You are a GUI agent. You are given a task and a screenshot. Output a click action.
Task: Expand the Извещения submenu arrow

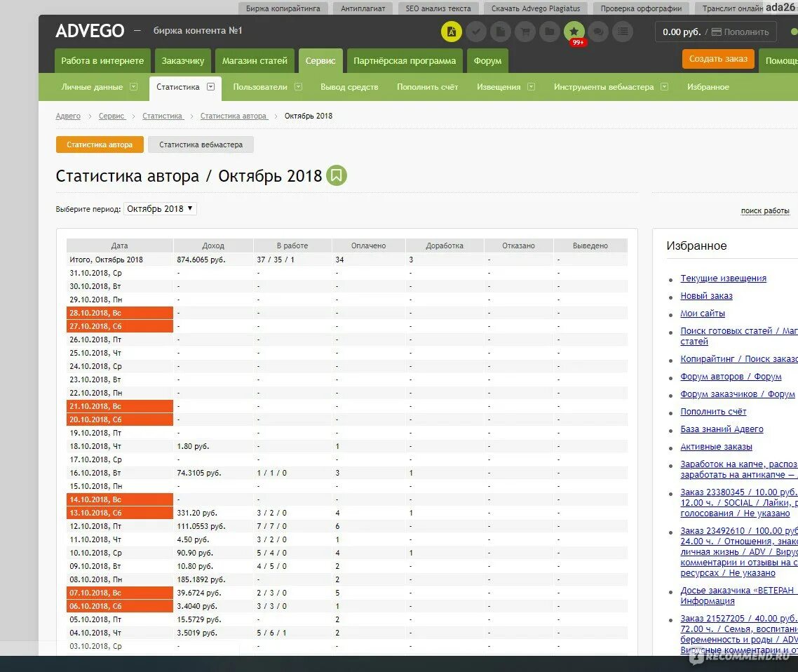[532, 86]
